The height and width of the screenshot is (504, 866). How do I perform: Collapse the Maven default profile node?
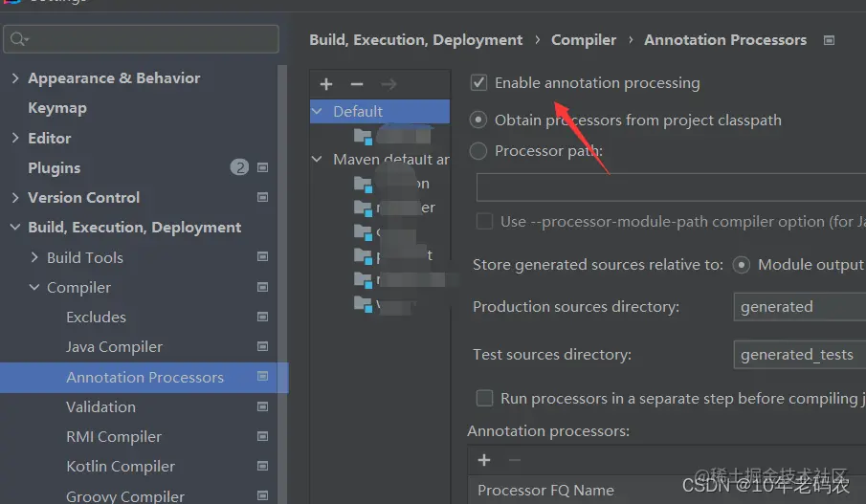[x=317, y=159]
